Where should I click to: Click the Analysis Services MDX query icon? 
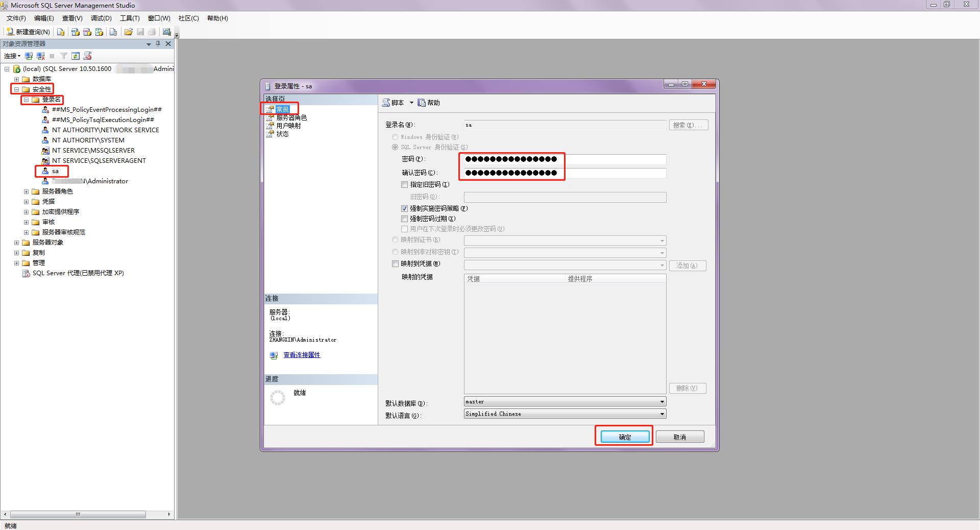coord(76,32)
